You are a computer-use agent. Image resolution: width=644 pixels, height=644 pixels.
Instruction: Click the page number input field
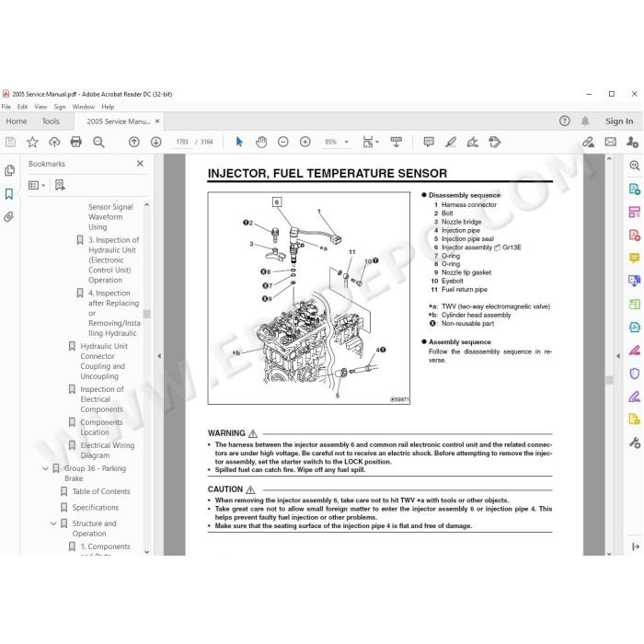click(x=182, y=142)
